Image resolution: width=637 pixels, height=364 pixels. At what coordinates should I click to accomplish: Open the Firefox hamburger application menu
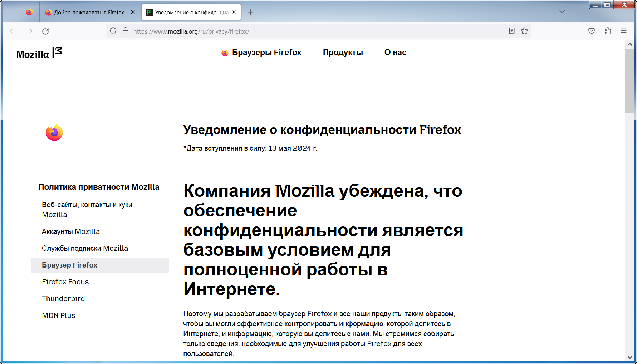tap(624, 31)
